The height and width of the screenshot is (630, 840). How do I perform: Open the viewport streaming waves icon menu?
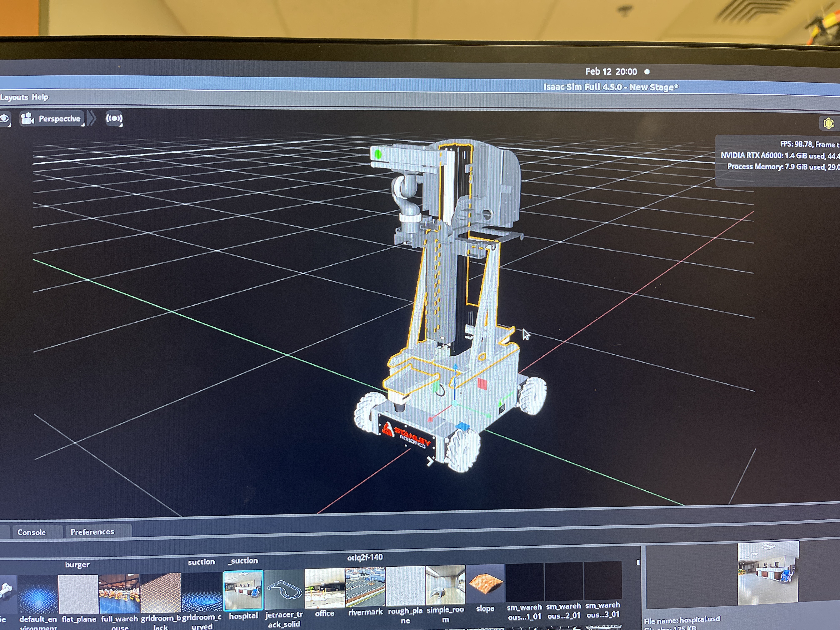tap(114, 119)
